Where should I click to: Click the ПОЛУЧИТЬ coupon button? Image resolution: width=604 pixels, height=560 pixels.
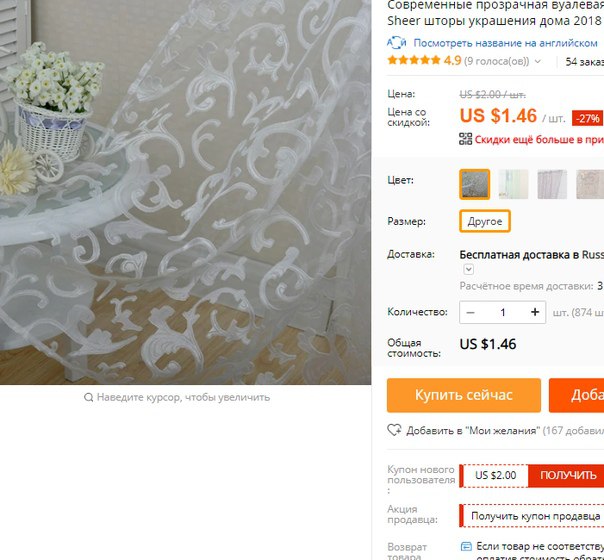point(568,476)
